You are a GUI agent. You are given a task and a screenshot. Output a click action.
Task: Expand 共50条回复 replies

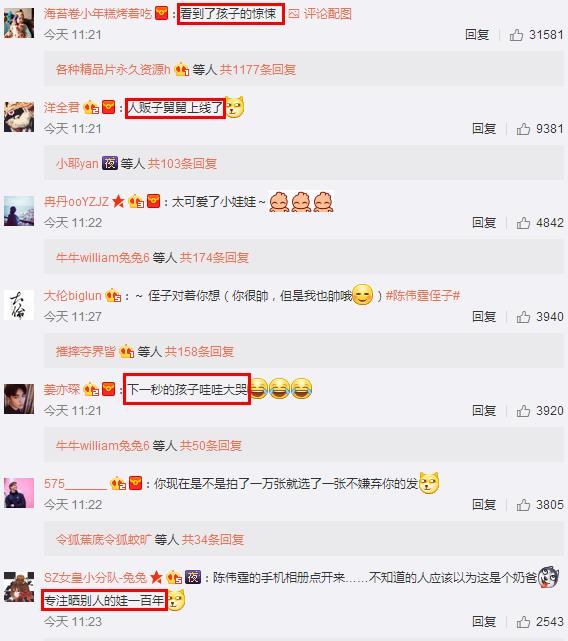coord(211,446)
